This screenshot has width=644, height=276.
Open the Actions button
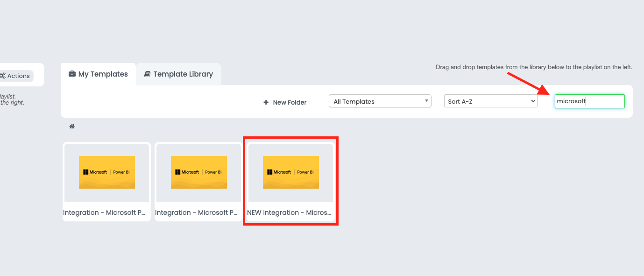(15, 76)
